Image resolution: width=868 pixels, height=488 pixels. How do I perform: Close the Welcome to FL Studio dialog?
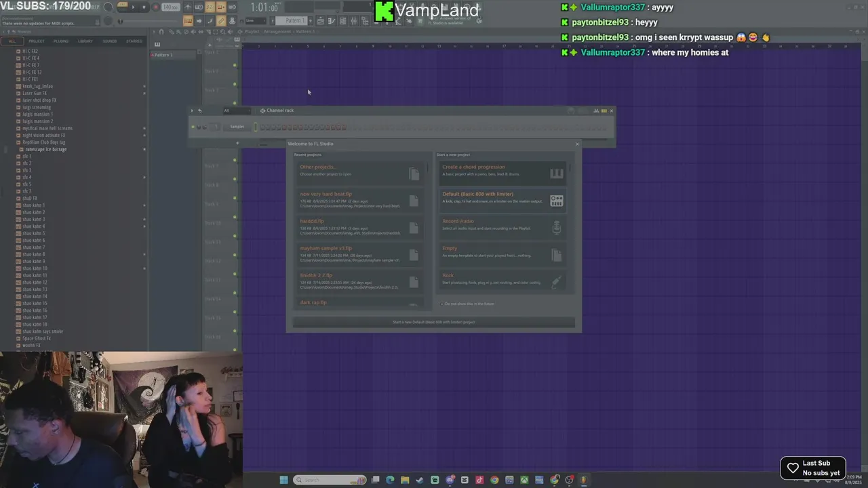[x=577, y=144]
